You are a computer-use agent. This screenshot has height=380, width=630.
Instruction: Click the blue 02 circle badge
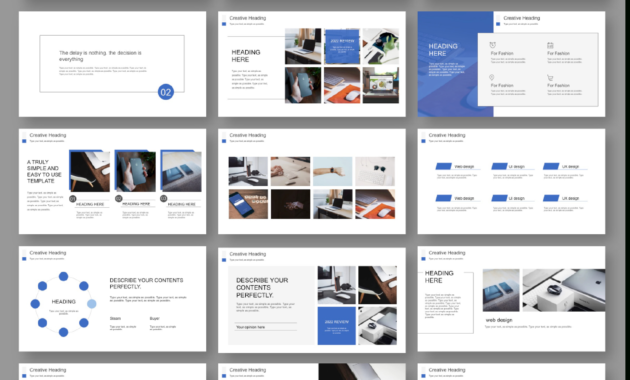pos(166,92)
